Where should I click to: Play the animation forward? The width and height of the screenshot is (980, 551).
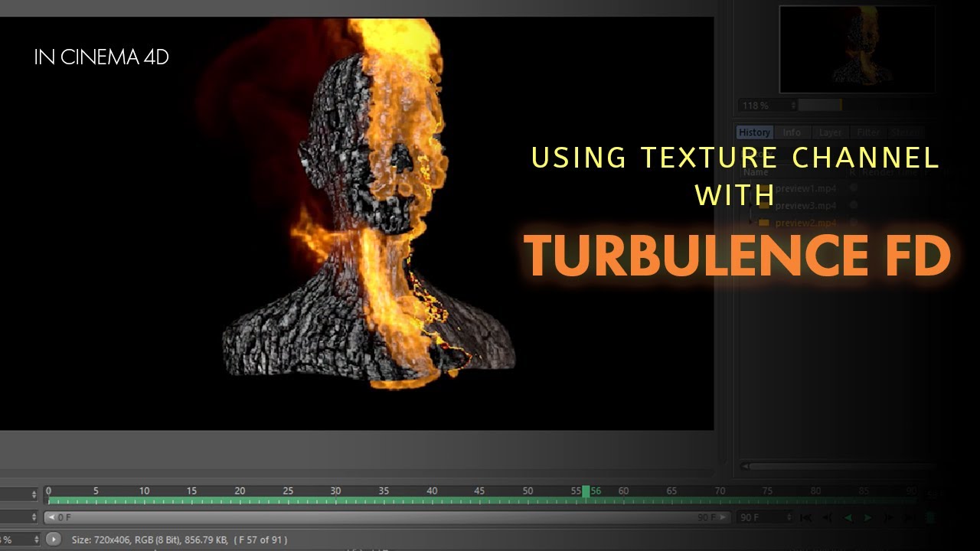(x=868, y=518)
